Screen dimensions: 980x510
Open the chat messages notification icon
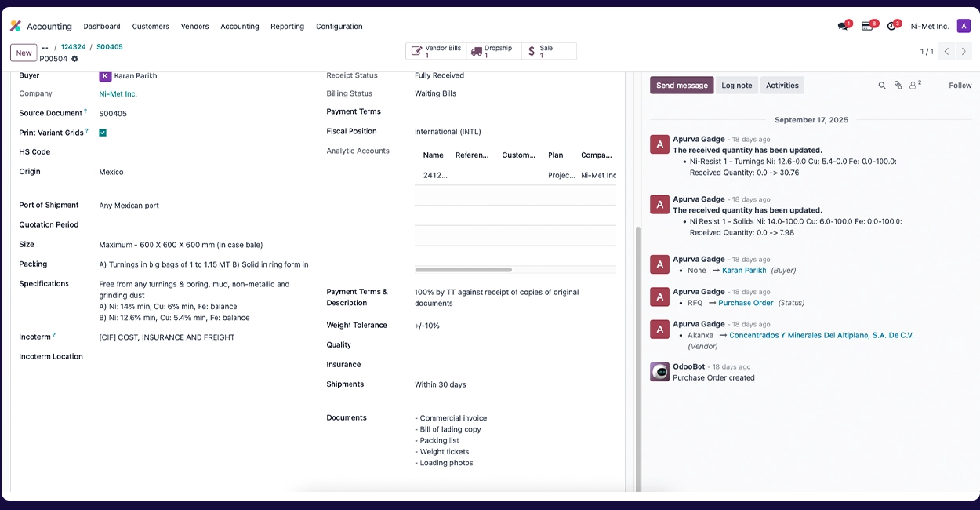pyautogui.click(x=843, y=26)
